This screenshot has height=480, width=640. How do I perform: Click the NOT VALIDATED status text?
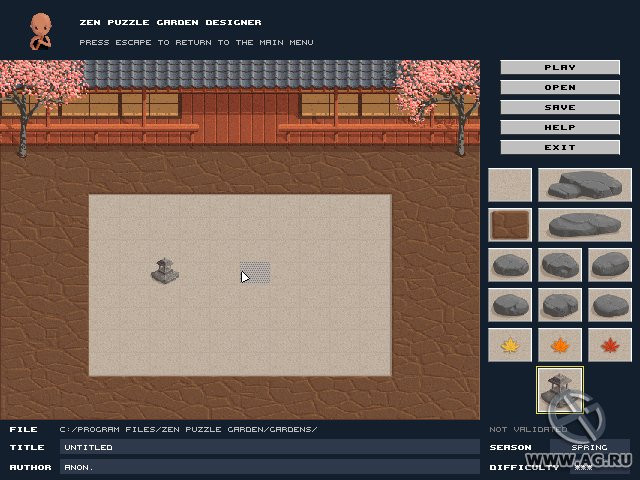[x=528, y=429]
